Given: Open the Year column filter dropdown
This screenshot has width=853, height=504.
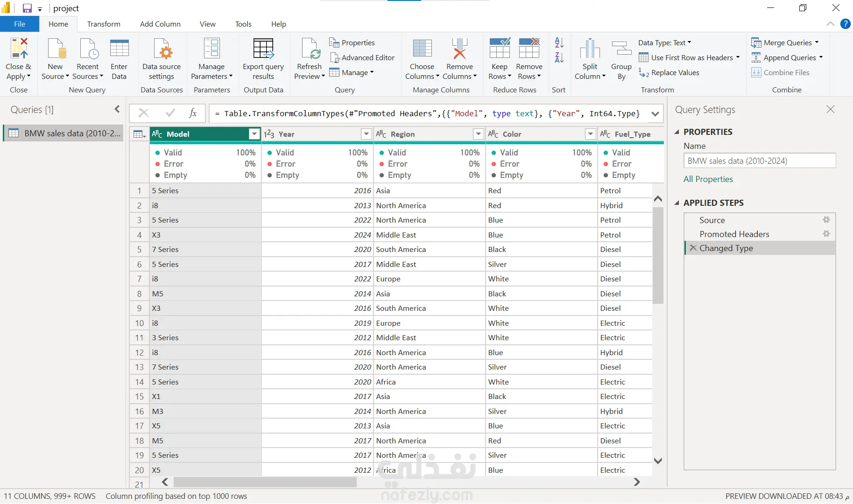Looking at the screenshot, I should (x=366, y=134).
